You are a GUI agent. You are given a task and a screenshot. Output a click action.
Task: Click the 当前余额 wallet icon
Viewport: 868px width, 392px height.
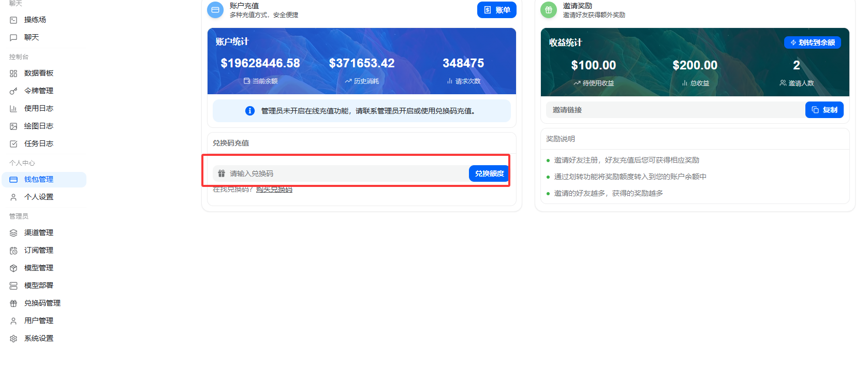[247, 81]
